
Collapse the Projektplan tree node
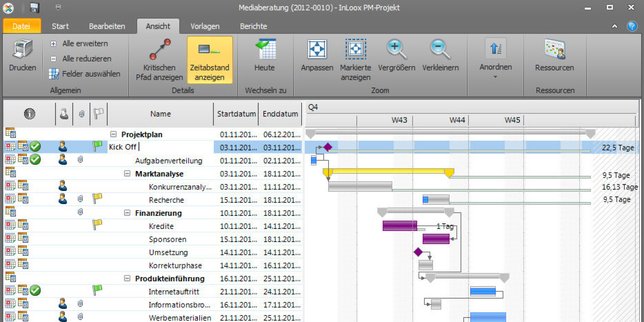tap(113, 134)
